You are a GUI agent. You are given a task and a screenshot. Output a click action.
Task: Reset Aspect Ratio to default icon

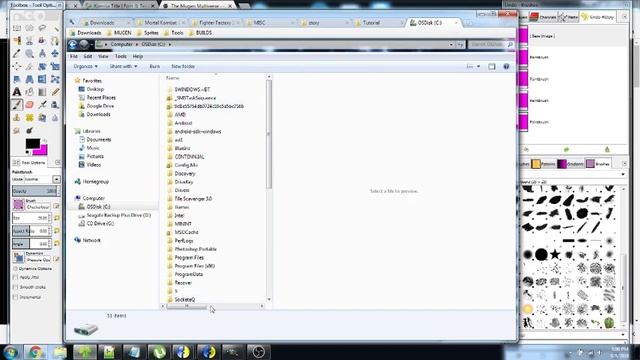click(x=57, y=231)
